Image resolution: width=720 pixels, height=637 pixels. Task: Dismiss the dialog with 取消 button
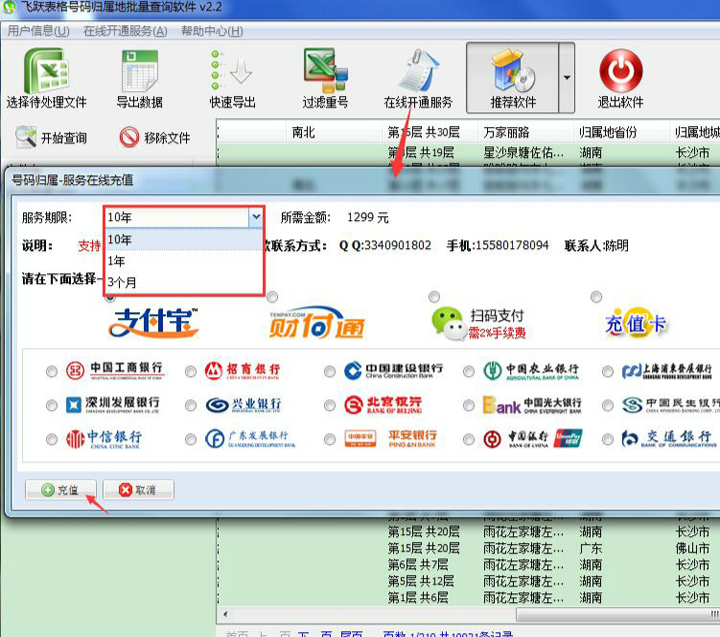138,490
